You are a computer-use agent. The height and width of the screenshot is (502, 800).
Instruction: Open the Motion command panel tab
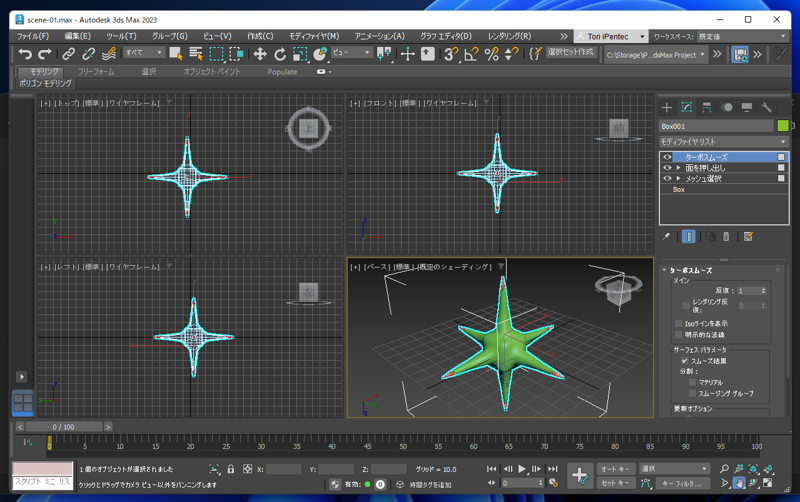point(727,107)
